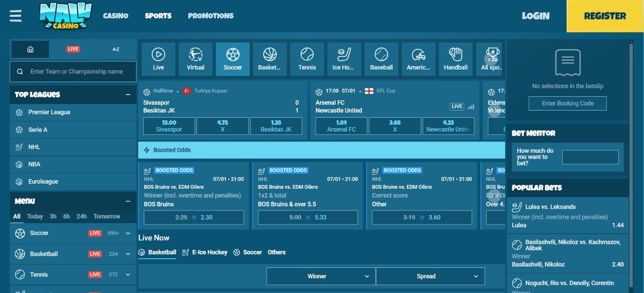
Task: Click the LIVE badge on Arsenal match
Action: (457, 106)
